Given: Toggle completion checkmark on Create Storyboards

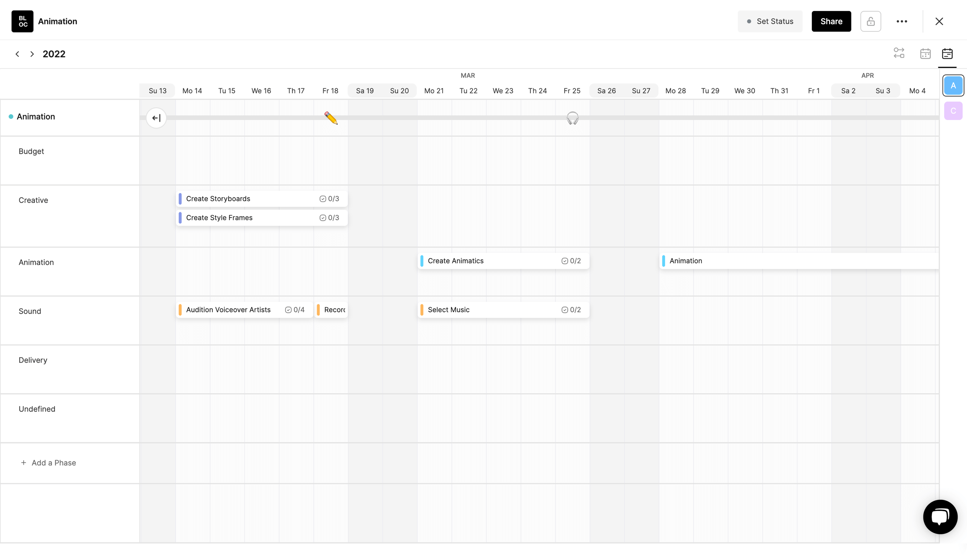Looking at the screenshot, I should [x=322, y=199].
